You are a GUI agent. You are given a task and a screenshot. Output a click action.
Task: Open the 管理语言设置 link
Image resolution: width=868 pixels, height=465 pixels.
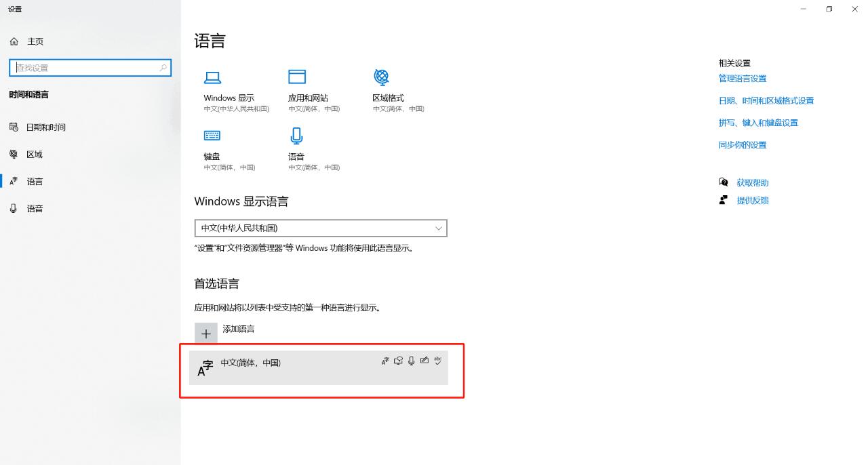pyautogui.click(x=742, y=79)
